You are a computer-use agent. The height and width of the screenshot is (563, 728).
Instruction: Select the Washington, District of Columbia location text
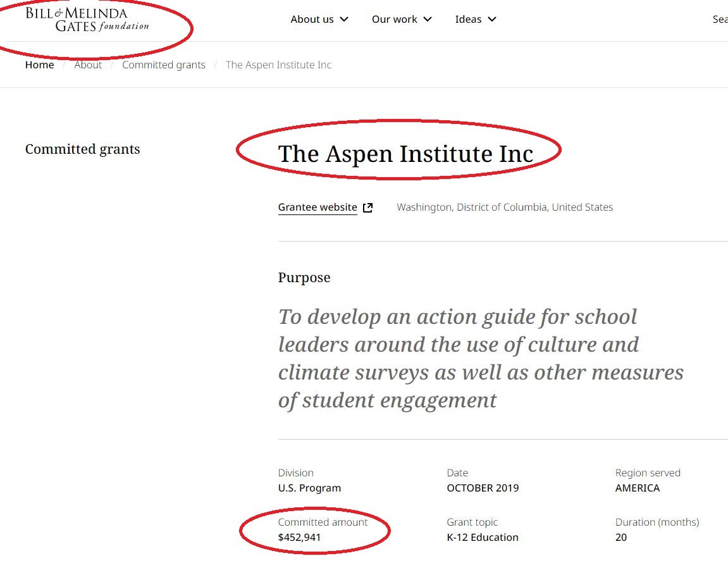point(505,207)
